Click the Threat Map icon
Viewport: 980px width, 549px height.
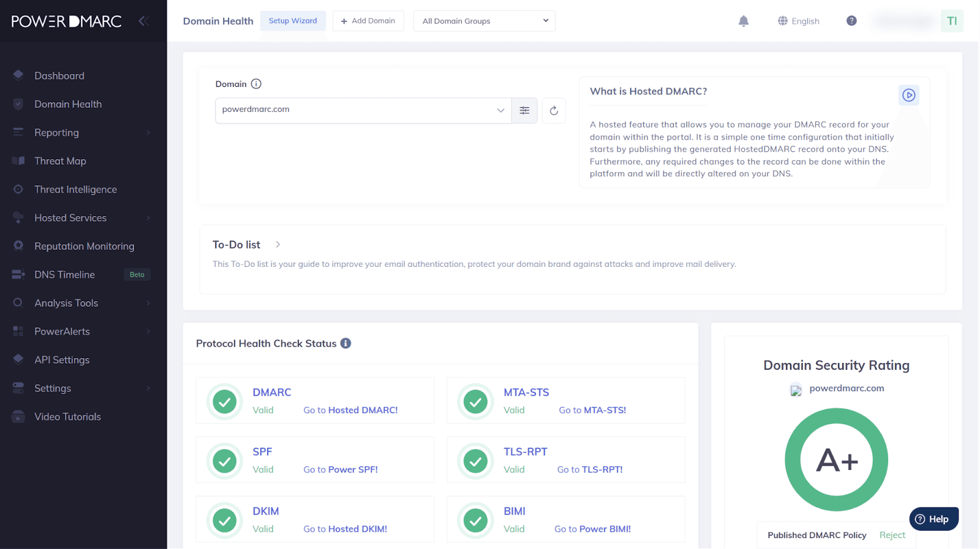click(18, 161)
